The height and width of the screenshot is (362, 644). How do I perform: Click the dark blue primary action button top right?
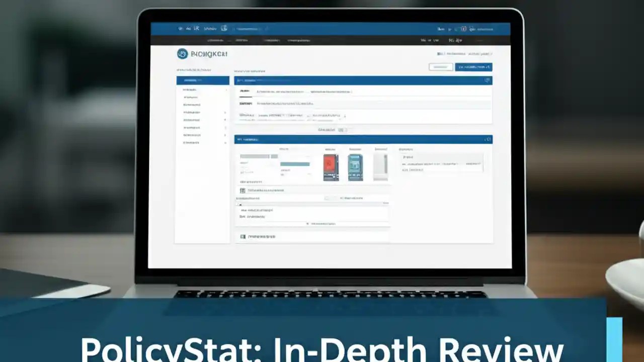click(473, 67)
